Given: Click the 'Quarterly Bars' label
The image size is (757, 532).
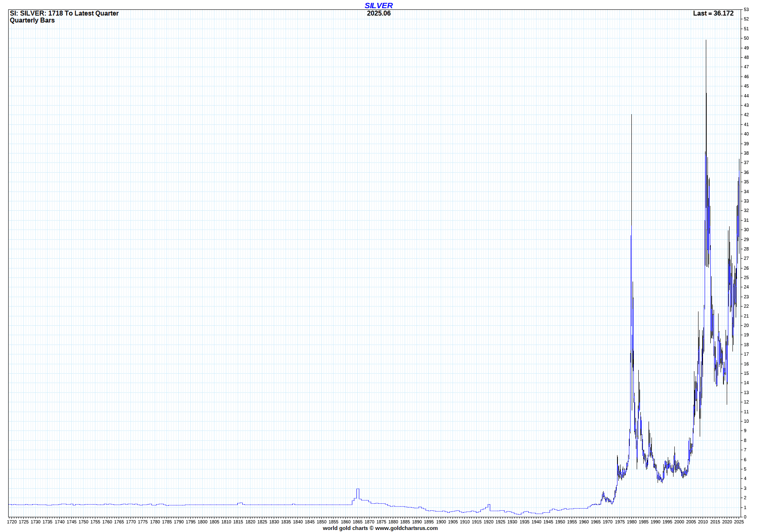Looking at the screenshot, I should click(32, 20).
